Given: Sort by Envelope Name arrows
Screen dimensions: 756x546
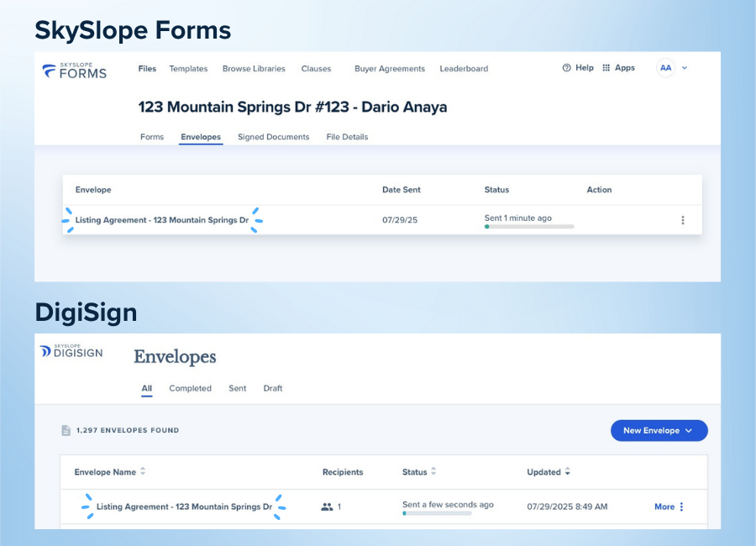Looking at the screenshot, I should [x=143, y=471].
